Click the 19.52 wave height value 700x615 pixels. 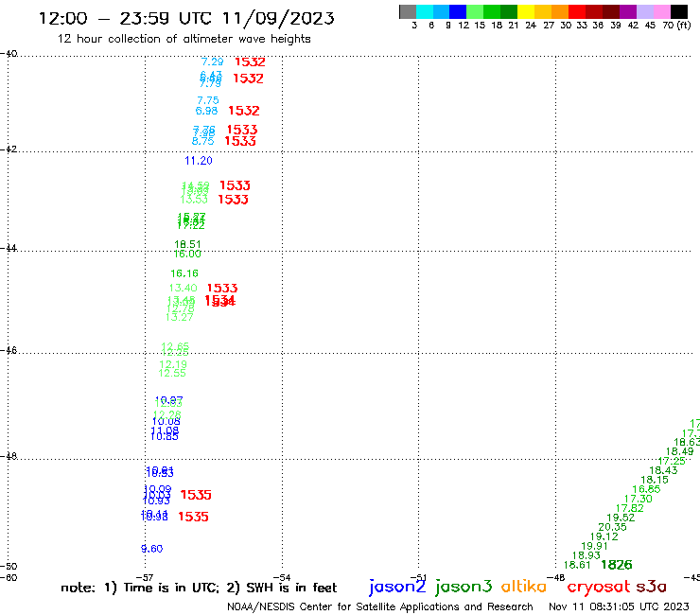(x=621, y=518)
